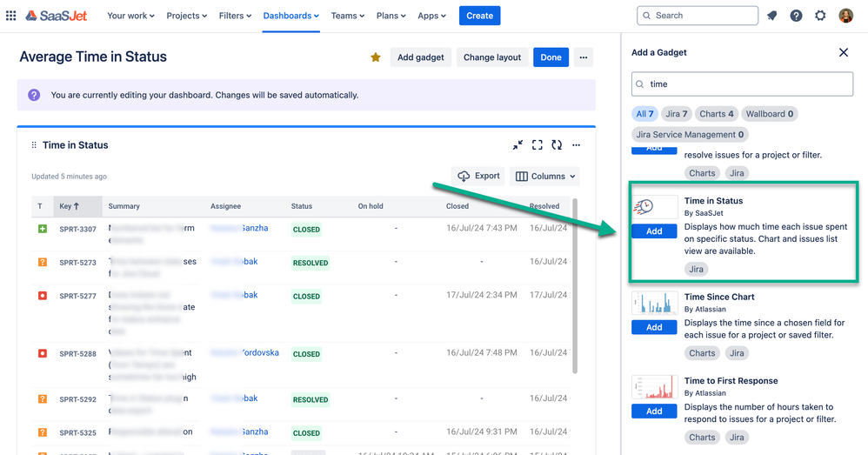Open the Dashboards menu
The height and width of the screenshot is (455, 868).
(x=290, y=16)
